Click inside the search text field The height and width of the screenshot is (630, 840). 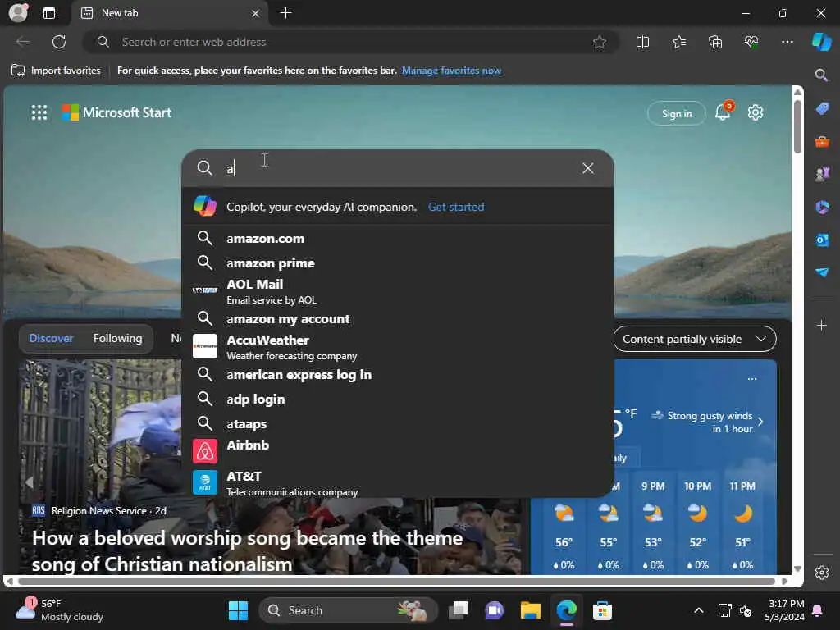(399, 168)
